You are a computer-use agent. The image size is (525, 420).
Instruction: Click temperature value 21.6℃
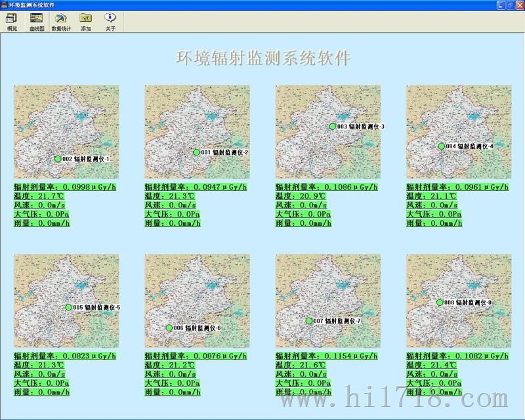pos(301,365)
